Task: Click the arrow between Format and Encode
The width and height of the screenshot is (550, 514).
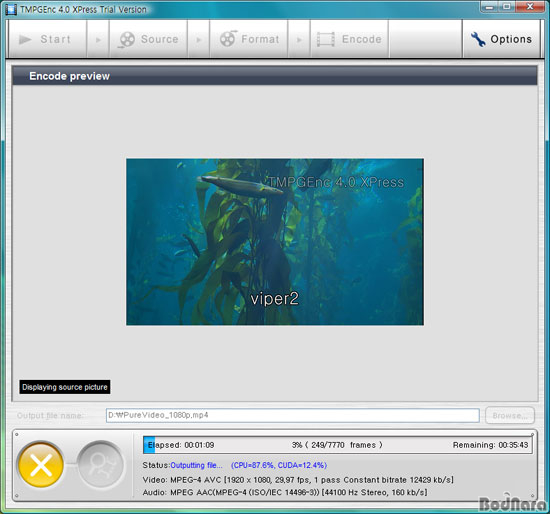Action: coord(299,39)
